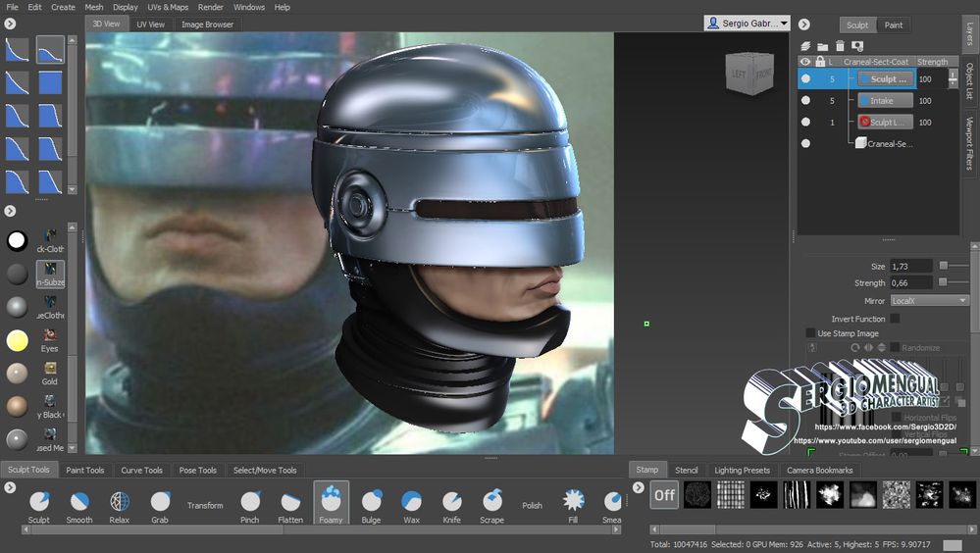Open the Viewport Filters side tab
This screenshot has height=553, width=980.
(x=969, y=143)
